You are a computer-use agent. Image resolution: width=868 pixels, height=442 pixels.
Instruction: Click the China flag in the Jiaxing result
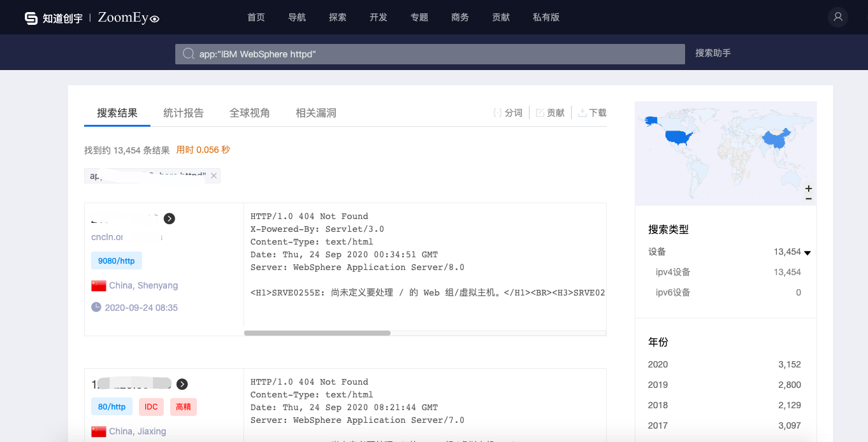point(98,431)
